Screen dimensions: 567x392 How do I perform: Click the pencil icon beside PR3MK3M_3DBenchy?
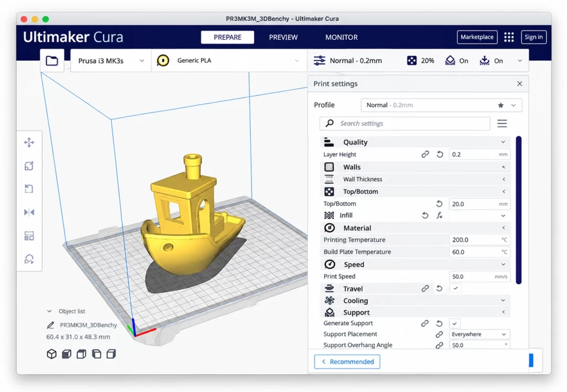[x=50, y=325]
